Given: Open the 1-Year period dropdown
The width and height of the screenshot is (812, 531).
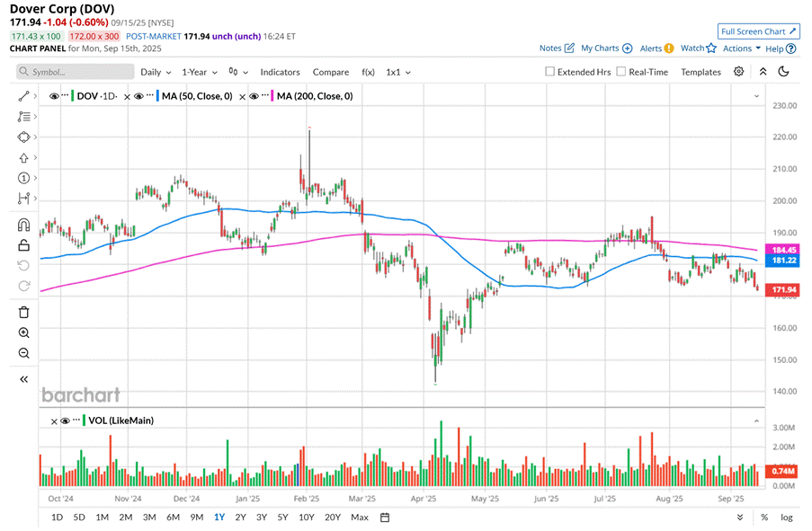Looking at the screenshot, I should click(x=200, y=72).
